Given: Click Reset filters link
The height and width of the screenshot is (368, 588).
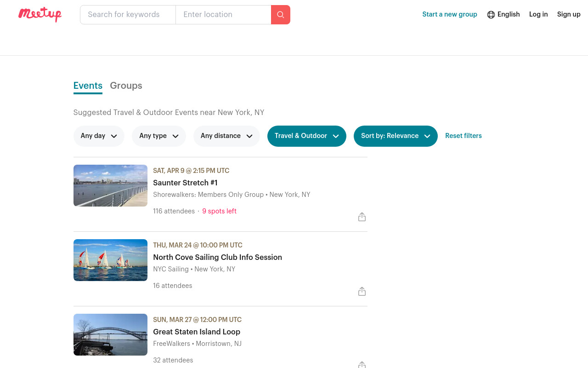Looking at the screenshot, I should point(464,136).
